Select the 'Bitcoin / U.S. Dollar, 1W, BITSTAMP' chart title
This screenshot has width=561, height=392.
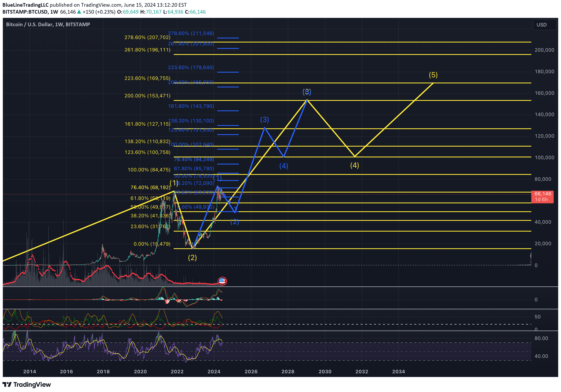coord(48,24)
